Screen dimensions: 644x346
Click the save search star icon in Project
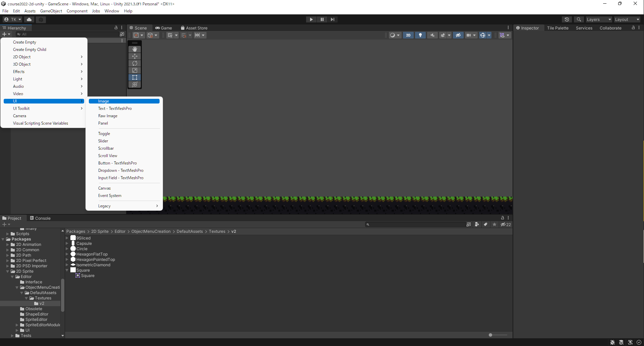(x=494, y=224)
